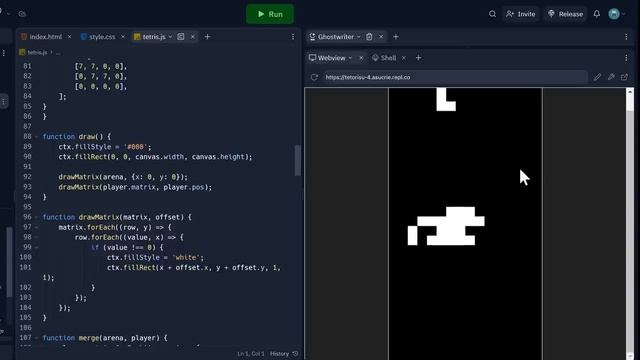Collapse the function merge fold arrow

tap(36, 338)
